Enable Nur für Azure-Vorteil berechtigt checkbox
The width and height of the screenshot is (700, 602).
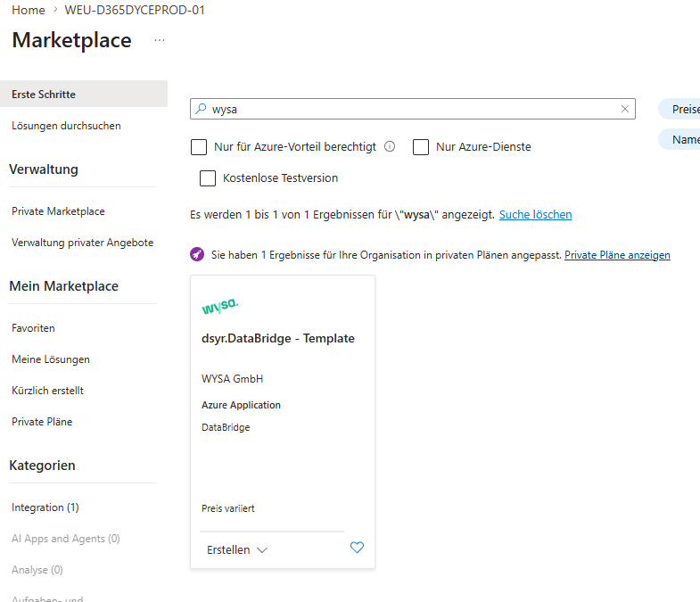pos(199,147)
